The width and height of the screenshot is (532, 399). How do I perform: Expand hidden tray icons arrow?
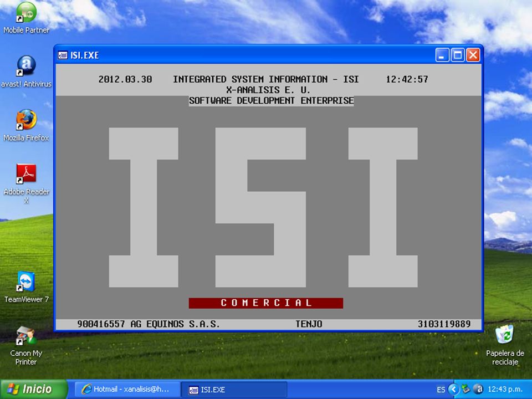454,389
